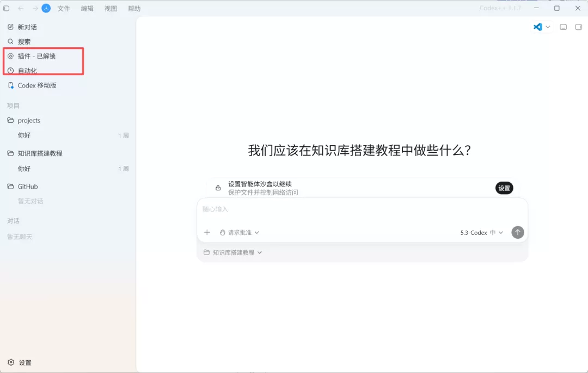
Task: Open the 编辑 menu
Action: click(87, 8)
